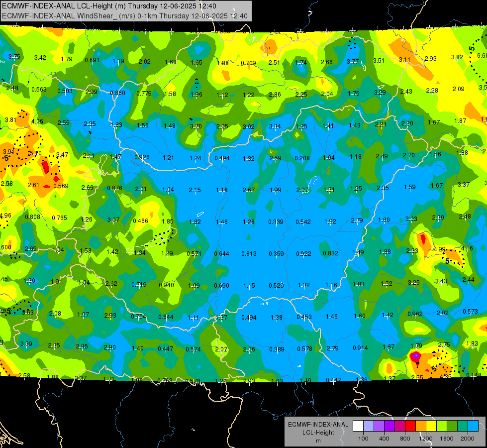Click the legend tick label 100
This screenshot has width=487, height=448.
tap(363, 439)
